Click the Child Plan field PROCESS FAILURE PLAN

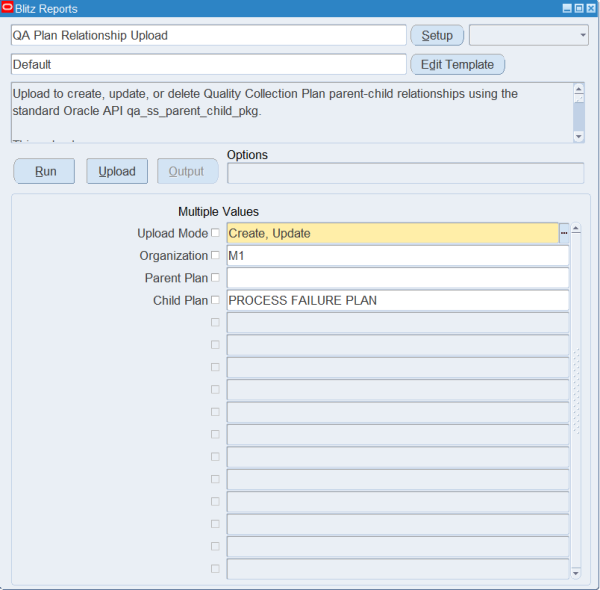(x=398, y=300)
